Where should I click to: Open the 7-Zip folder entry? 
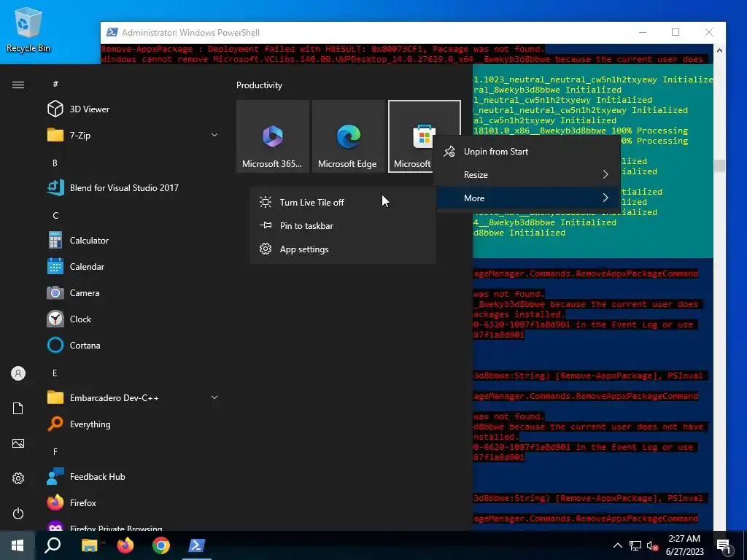pyautogui.click(x=133, y=135)
